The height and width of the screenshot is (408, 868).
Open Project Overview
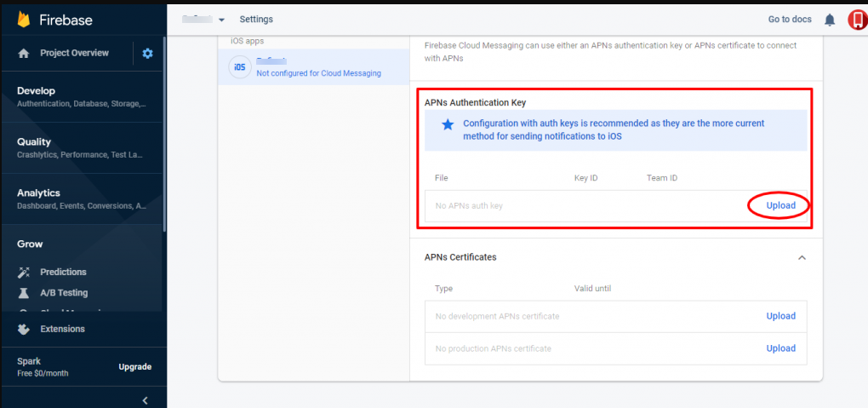point(74,53)
